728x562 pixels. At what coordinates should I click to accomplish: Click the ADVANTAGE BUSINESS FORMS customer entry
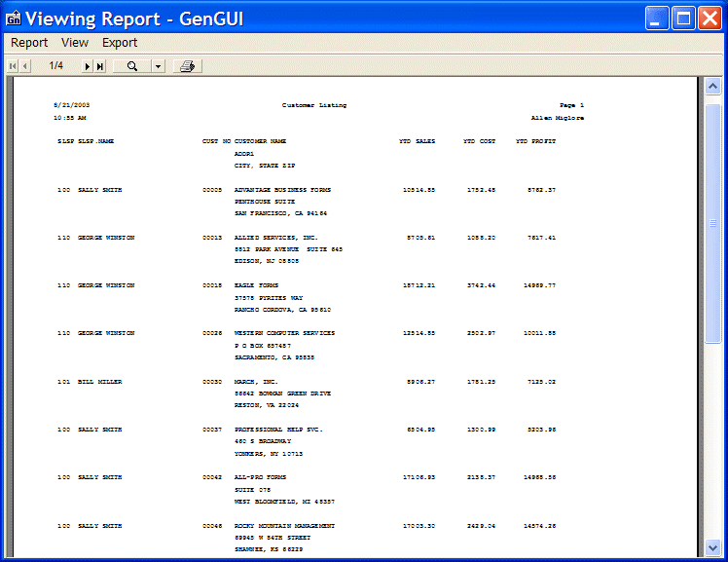point(283,190)
